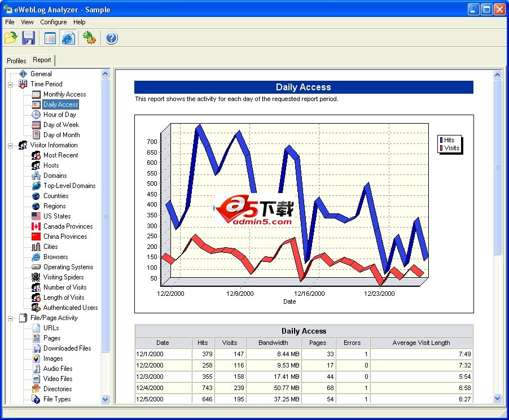Viewport: 509px width, 420px height.
Task: Click the help question mark toolbar icon
Action: pyautogui.click(x=111, y=38)
